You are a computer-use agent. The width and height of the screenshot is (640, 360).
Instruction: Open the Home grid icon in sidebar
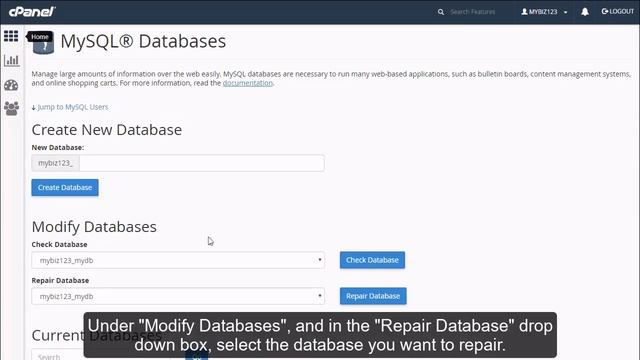click(11, 36)
